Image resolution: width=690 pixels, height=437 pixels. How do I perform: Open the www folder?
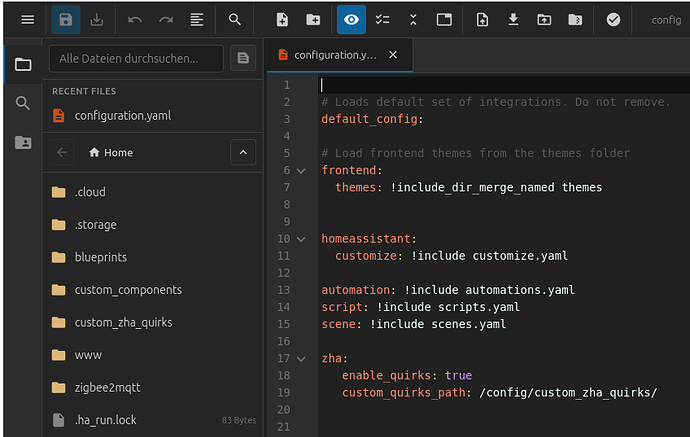point(153,355)
